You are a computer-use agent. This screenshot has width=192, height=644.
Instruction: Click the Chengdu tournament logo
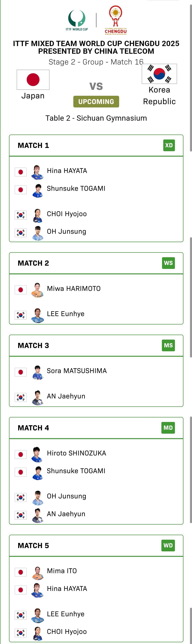[115, 20]
